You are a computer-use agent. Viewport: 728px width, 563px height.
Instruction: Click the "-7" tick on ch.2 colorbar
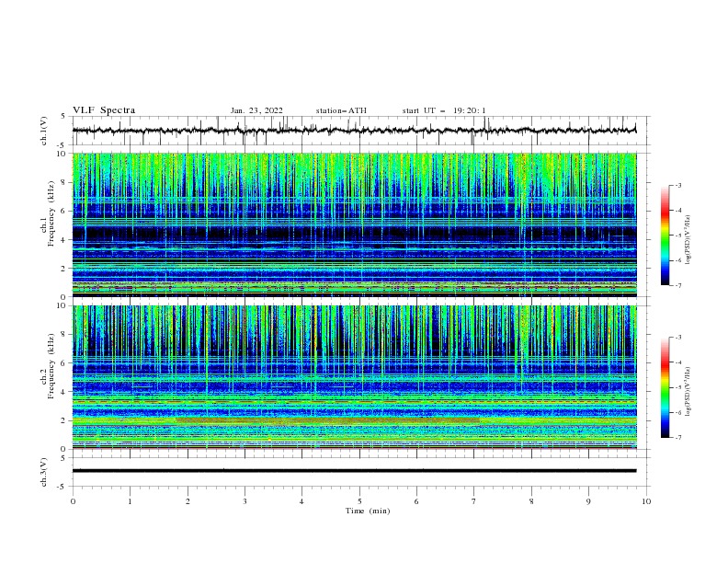[x=678, y=438]
